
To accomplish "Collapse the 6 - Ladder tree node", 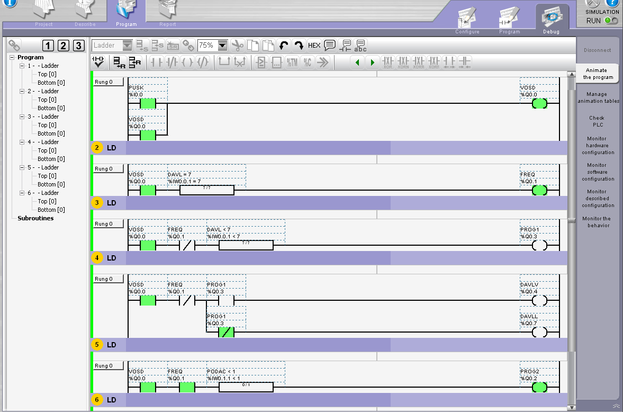I will pos(22,193).
